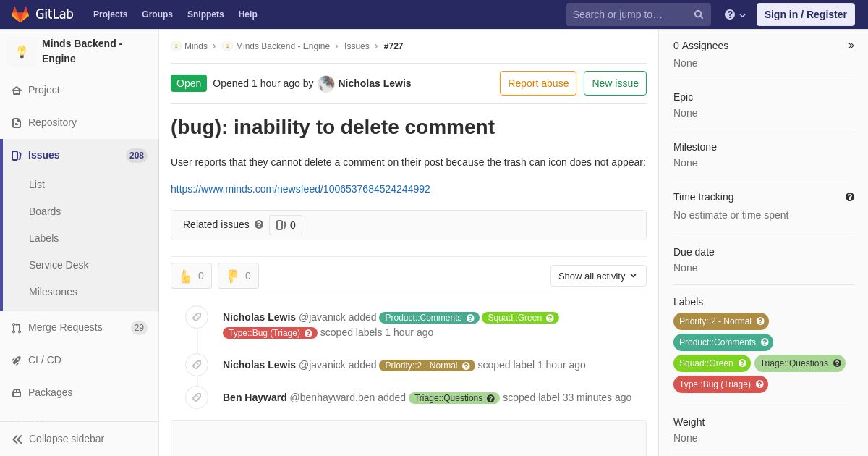Open the Show all activity dropdown
Image resolution: width=868 pixels, height=456 pixels.
pyautogui.click(x=598, y=276)
